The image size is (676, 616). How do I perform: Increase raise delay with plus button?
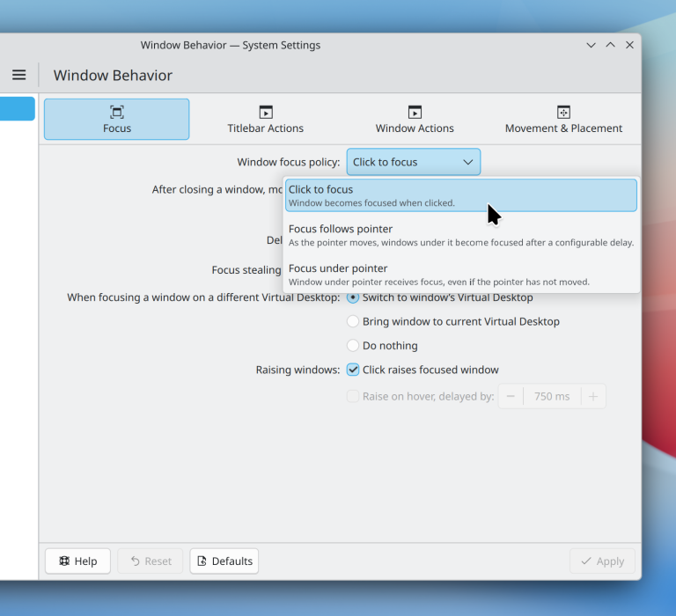[x=593, y=396]
